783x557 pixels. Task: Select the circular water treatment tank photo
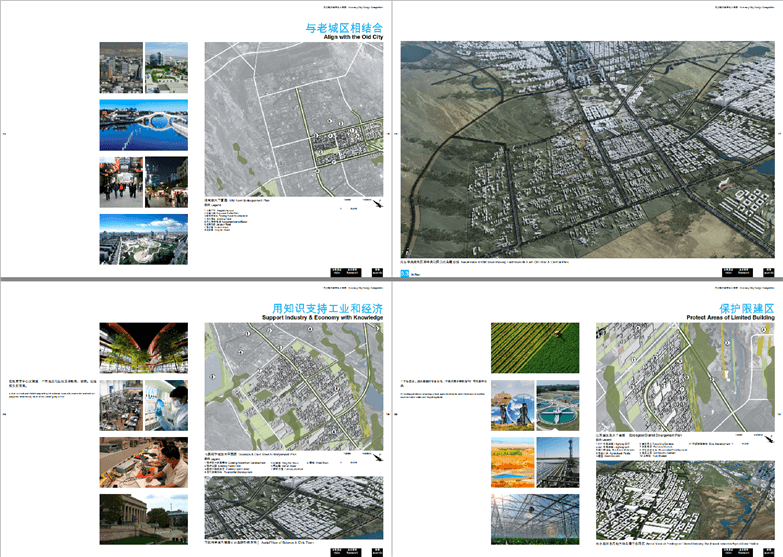pyautogui.click(x=558, y=405)
